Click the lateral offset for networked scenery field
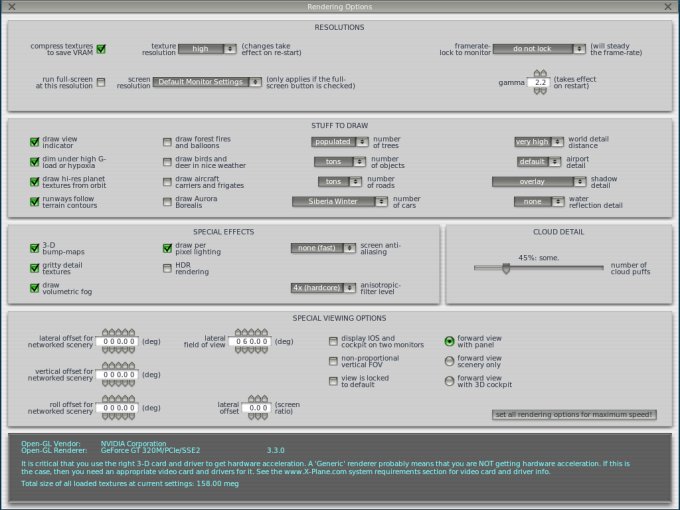 (117, 342)
